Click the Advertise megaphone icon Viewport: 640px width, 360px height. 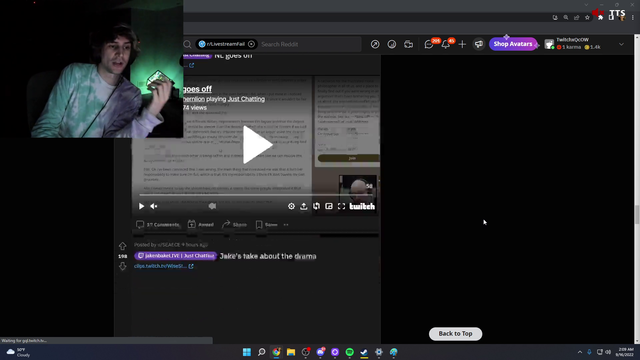(479, 44)
